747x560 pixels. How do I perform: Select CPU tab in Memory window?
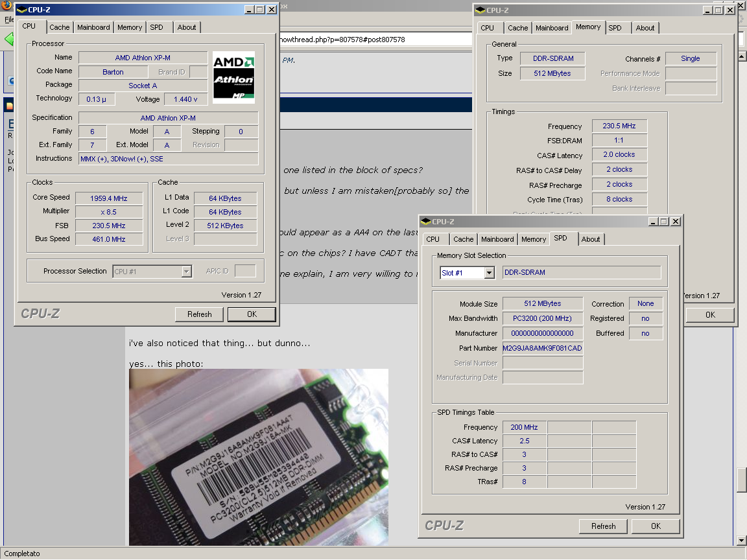point(488,28)
